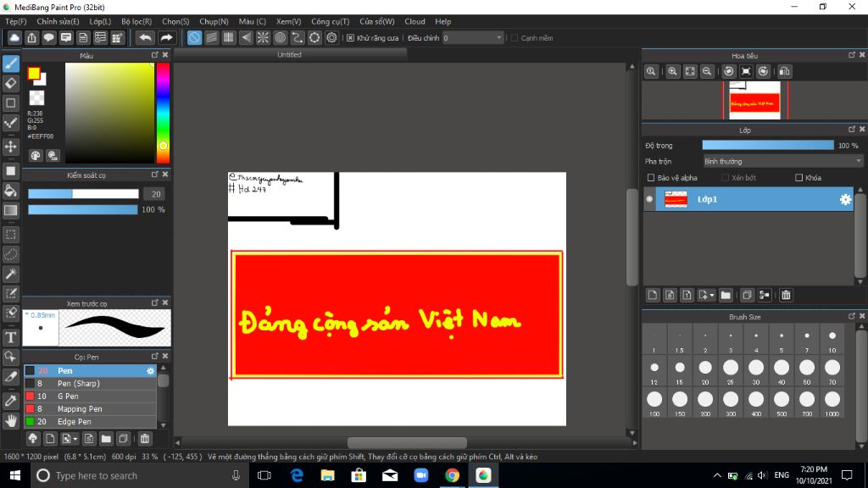Toggle Khử răng cưa checkbox

[x=350, y=38]
